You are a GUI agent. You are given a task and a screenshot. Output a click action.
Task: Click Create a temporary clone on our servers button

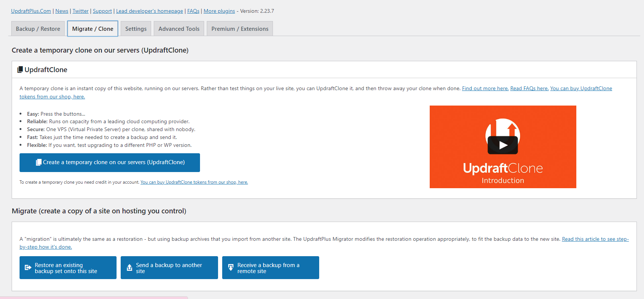click(110, 163)
